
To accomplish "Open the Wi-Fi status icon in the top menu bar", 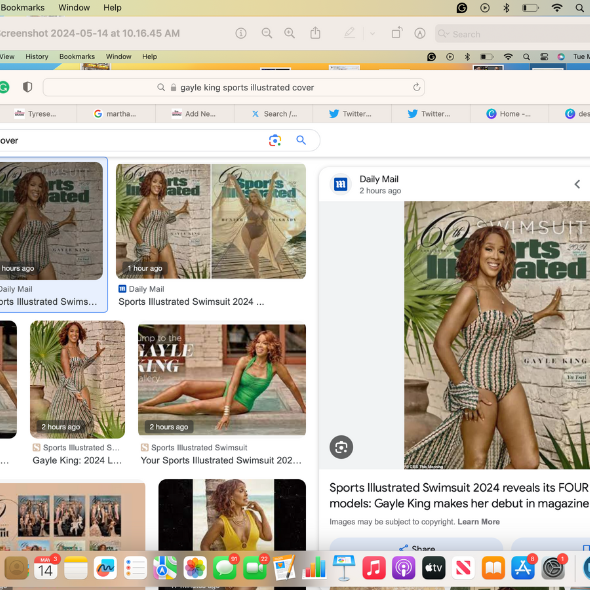I will pyautogui.click(x=557, y=8).
